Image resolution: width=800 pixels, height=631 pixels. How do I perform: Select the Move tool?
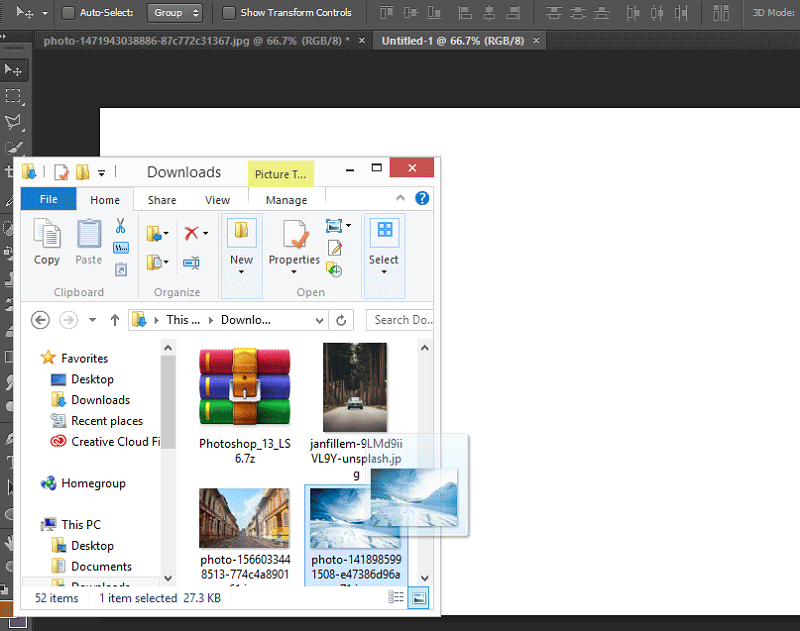click(14, 69)
